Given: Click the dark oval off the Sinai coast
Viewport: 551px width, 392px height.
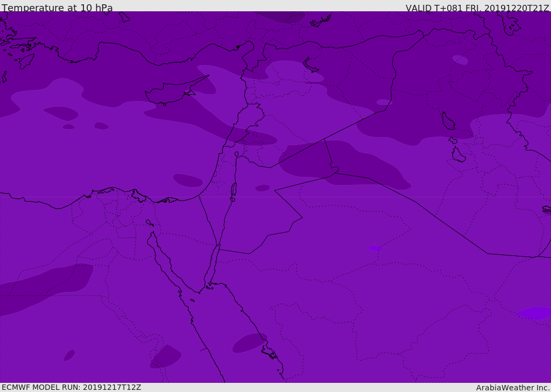Looking at the screenshot, I should pos(188,181).
